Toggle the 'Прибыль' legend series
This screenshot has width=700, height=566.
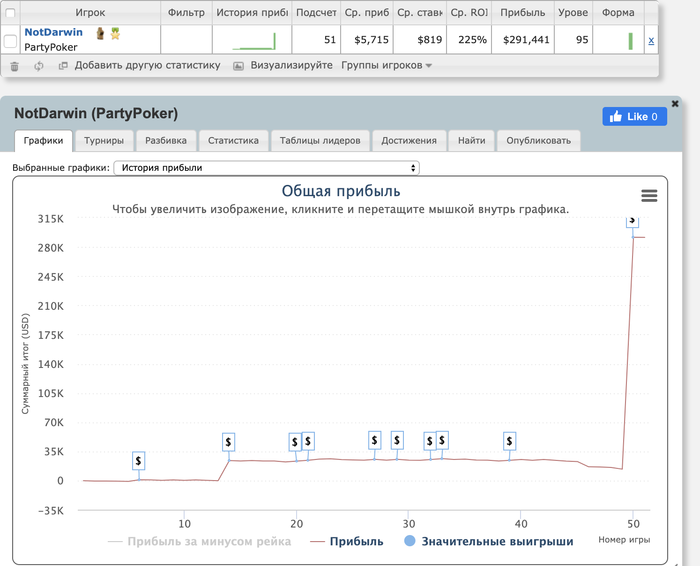347,541
